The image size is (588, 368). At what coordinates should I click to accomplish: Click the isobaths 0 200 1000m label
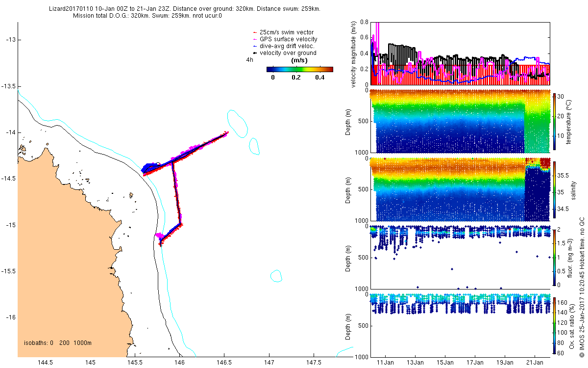tap(57, 342)
